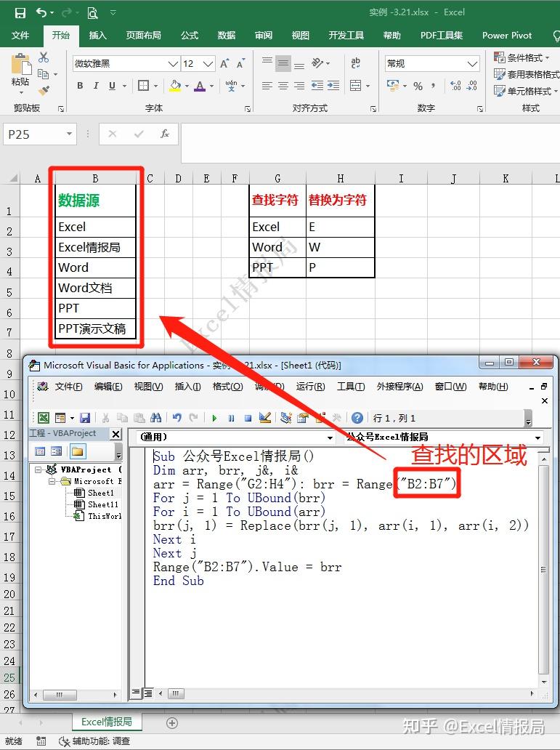
Task: Click the new sheet plus button
Action: tap(172, 722)
